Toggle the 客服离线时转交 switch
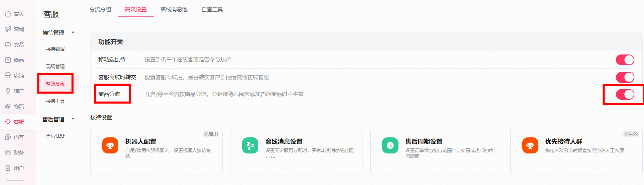 625,77
